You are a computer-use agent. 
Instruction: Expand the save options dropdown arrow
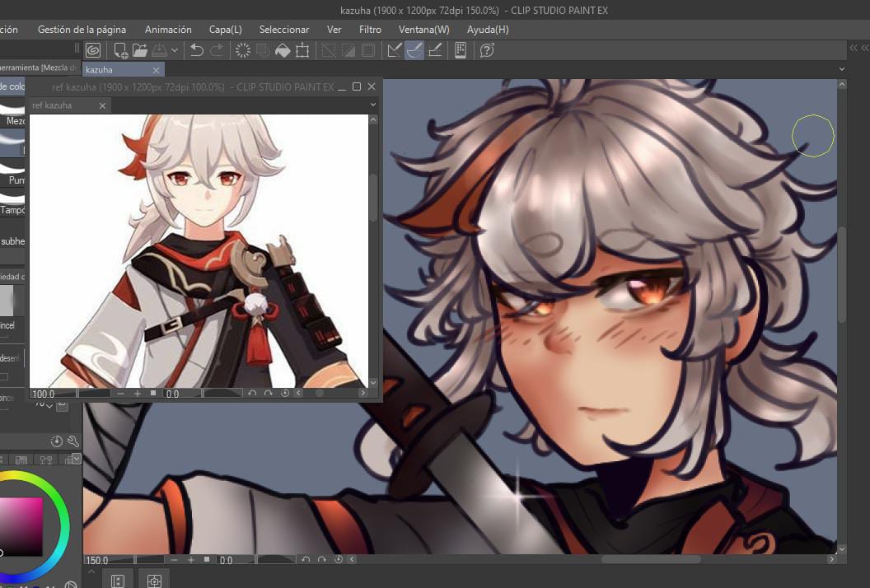tap(174, 50)
